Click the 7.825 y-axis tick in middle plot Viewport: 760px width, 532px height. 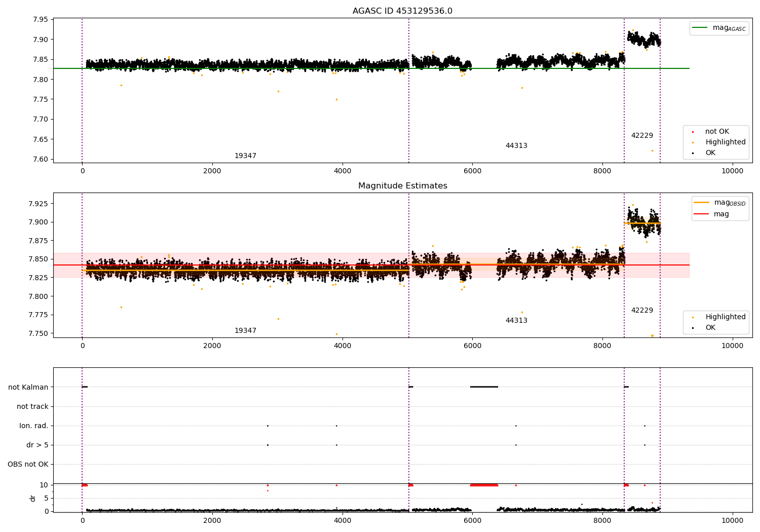39,278
